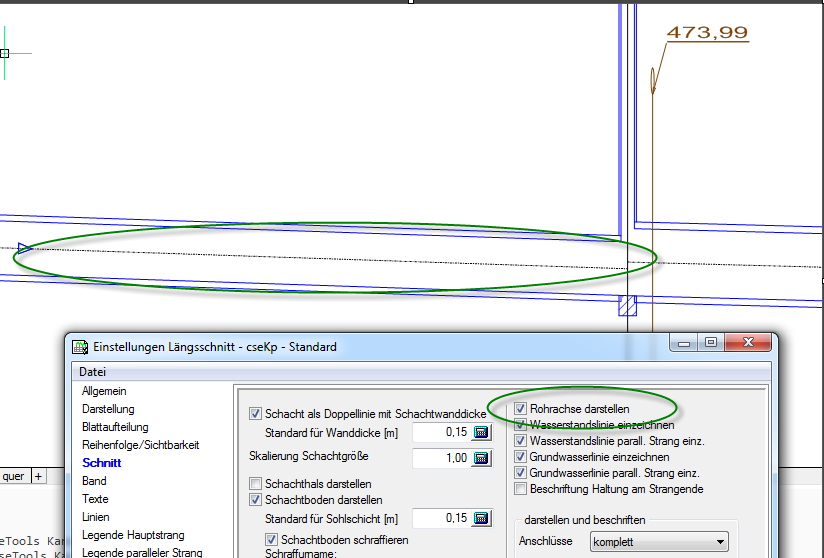Select Legende Hauptstrang category
The image size is (824, 558).
click(x=133, y=535)
